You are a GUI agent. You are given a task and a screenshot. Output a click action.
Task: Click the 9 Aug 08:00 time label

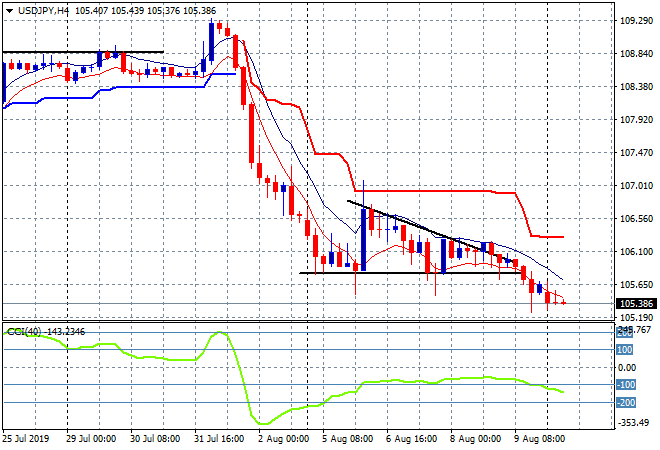point(540,439)
